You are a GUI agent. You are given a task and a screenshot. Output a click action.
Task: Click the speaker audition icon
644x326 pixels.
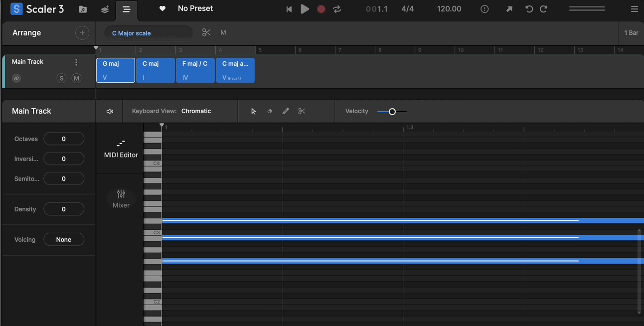[110, 111]
